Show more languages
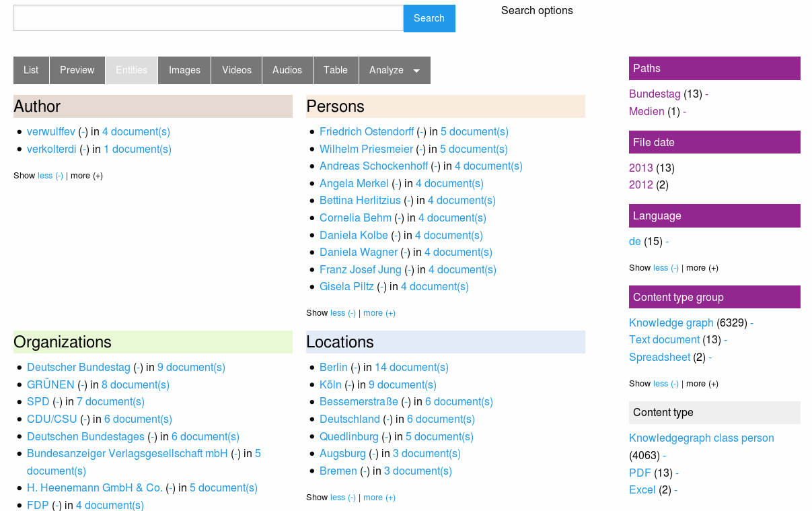Image resolution: width=812 pixels, height=511 pixels. [702, 268]
